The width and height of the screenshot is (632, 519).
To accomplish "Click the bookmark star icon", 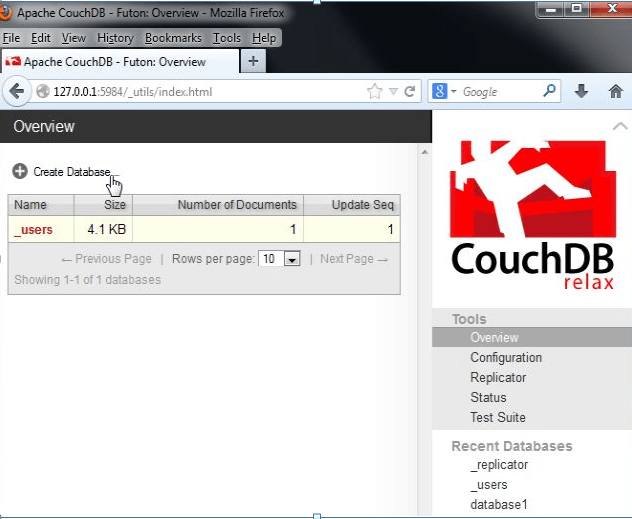I will [x=374, y=91].
